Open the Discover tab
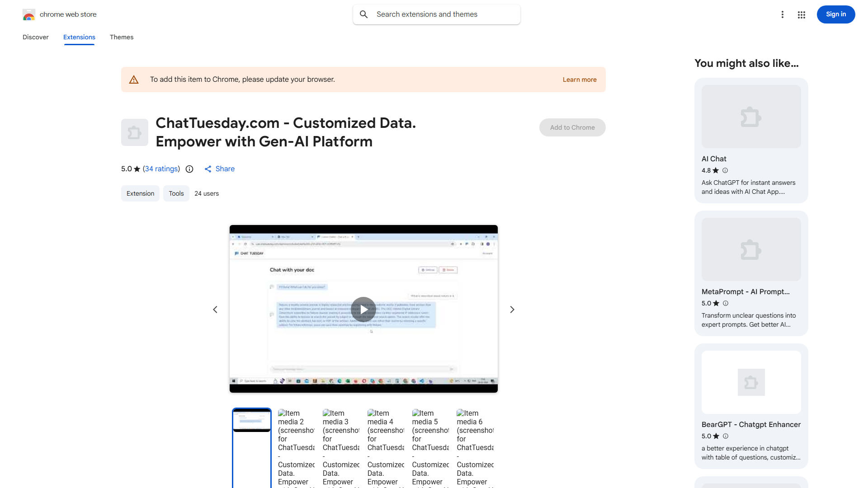Viewport: 868px width, 488px height. pyautogui.click(x=35, y=37)
